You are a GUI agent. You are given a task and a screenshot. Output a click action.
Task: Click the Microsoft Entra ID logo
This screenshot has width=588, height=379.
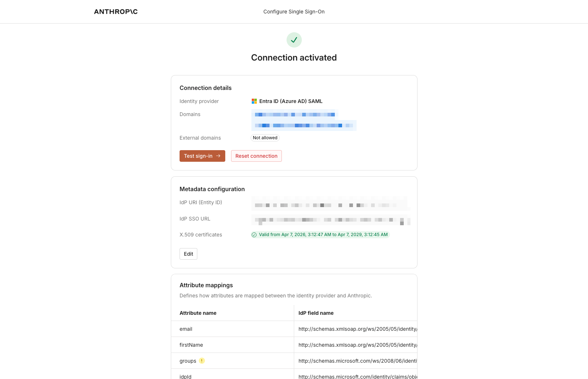[254, 101]
